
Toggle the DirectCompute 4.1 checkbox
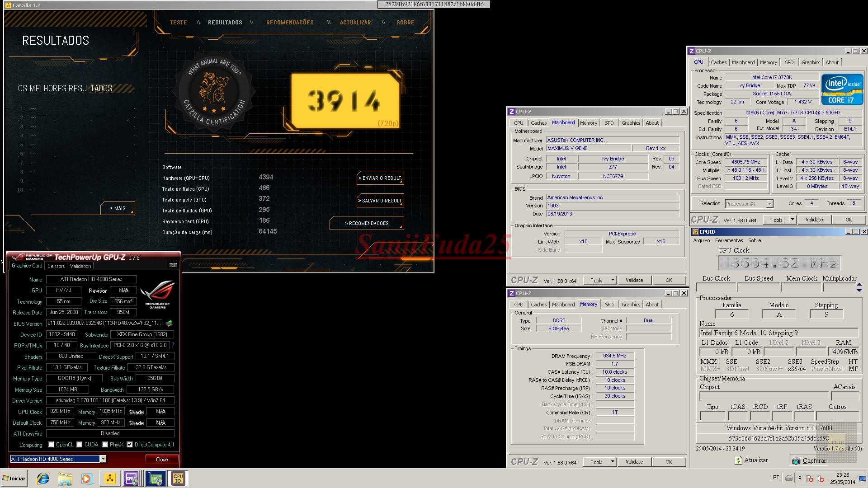[130, 445]
